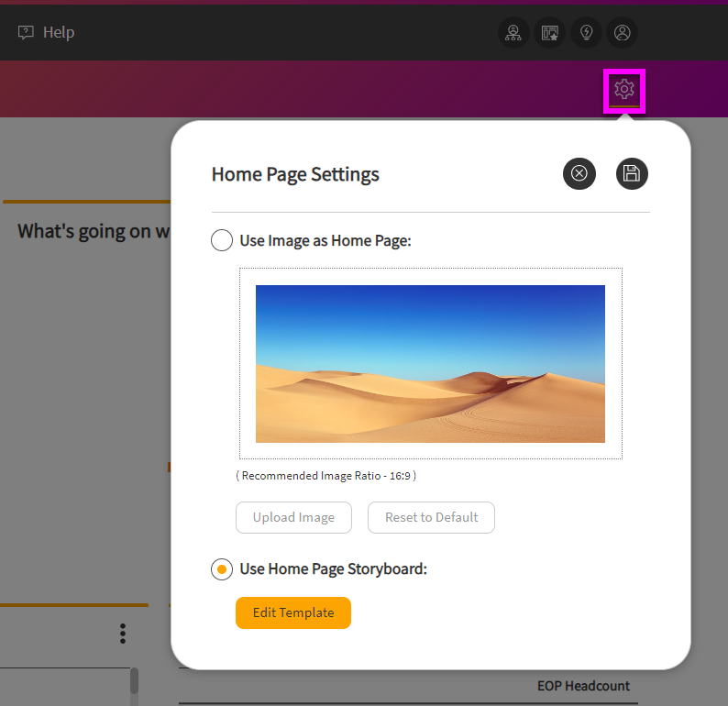The height and width of the screenshot is (706, 728).
Task: Click the gear settings icon
Action: pos(624,90)
